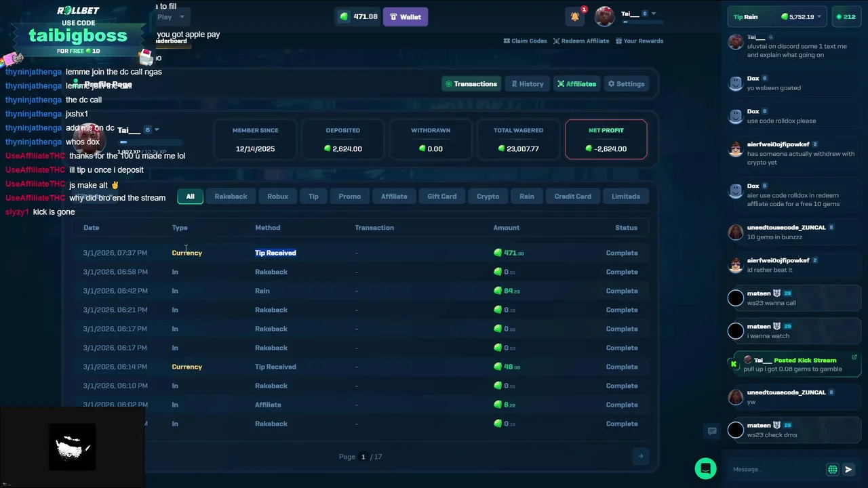Click the mateen avatar beside 'ws23 check dms'

point(736,430)
